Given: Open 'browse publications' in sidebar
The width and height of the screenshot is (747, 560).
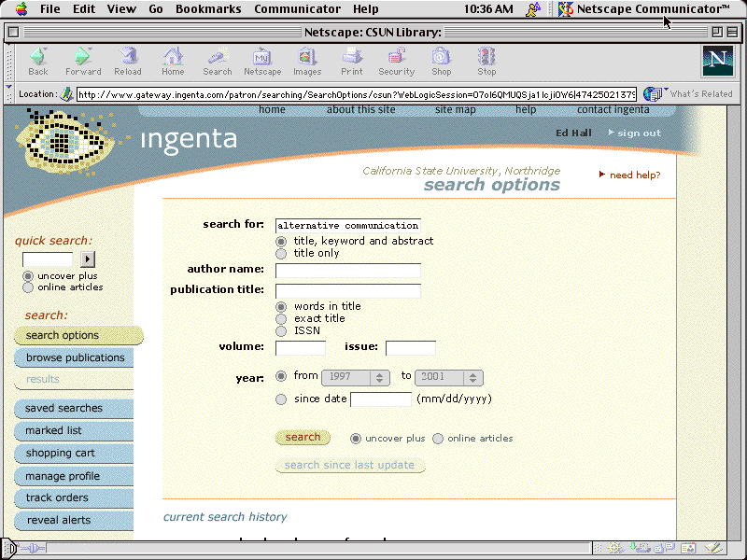Looking at the screenshot, I should [x=74, y=357].
